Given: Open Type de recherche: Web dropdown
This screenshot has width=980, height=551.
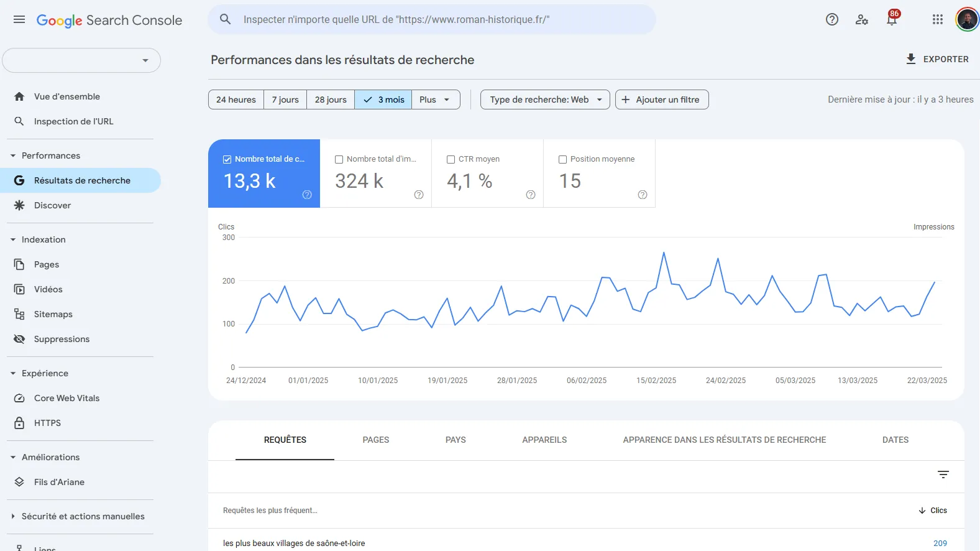Looking at the screenshot, I should 545,100.
